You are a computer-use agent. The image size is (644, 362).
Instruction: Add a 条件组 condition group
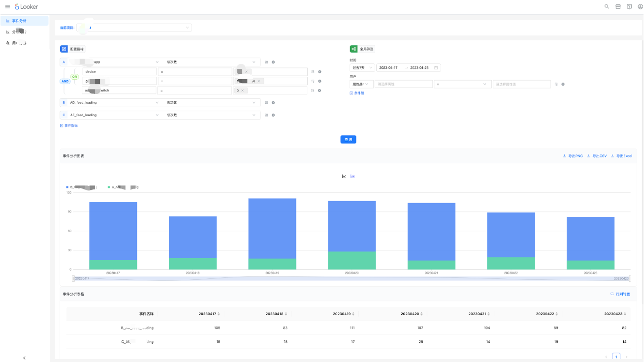tap(357, 93)
